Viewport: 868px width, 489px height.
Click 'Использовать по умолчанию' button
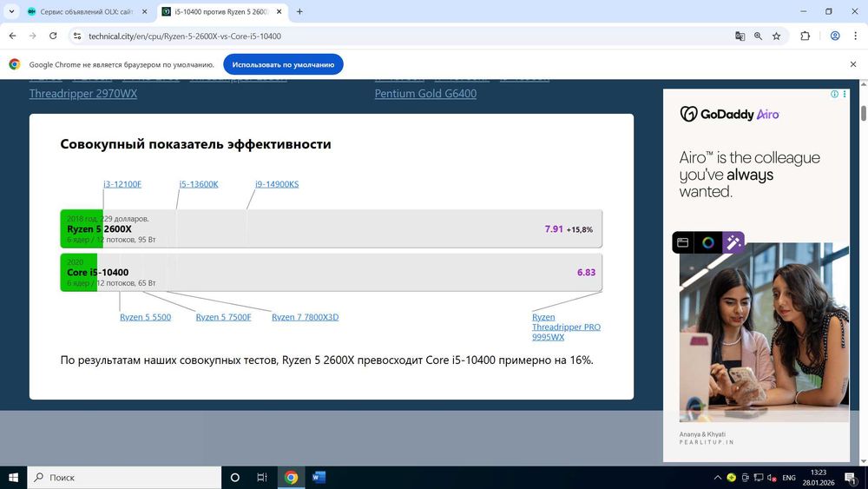[x=283, y=64]
